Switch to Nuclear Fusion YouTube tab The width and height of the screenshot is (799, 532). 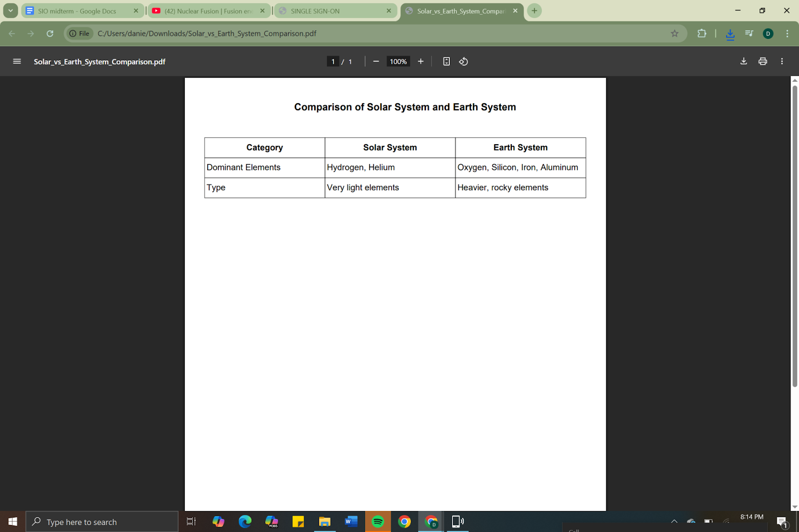tap(208, 11)
